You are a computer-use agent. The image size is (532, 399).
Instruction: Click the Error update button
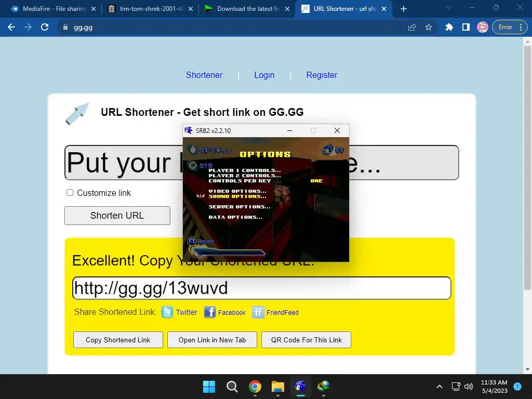point(509,27)
